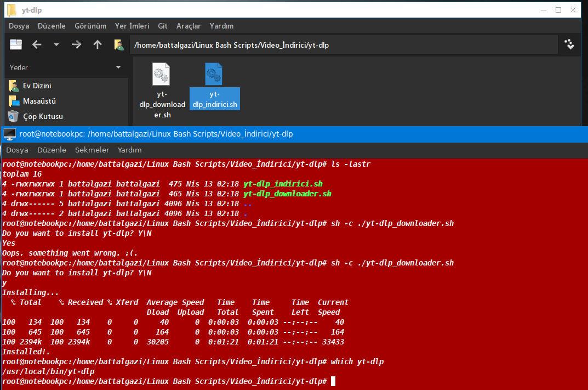This screenshot has width=588, height=390.
Task: Open Dosya menu in terminal
Action: [17, 150]
